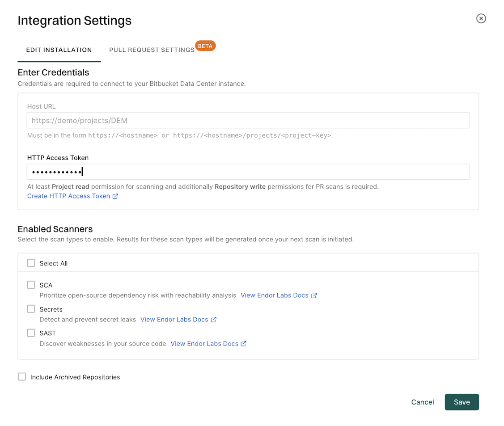The width and height of the screenshot is (504, 426).
Task: View Endor Labs Docs for SCA scanning
Action: (274, 295)
